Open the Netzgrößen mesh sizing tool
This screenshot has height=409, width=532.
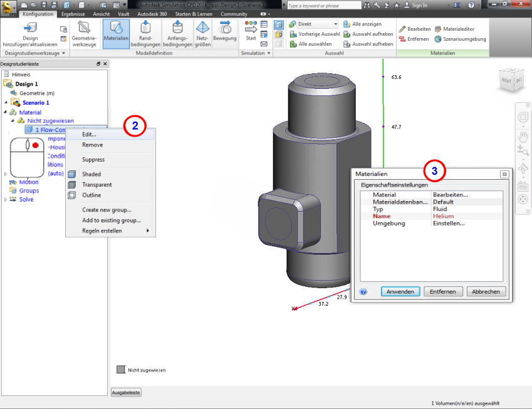[202, 34]
